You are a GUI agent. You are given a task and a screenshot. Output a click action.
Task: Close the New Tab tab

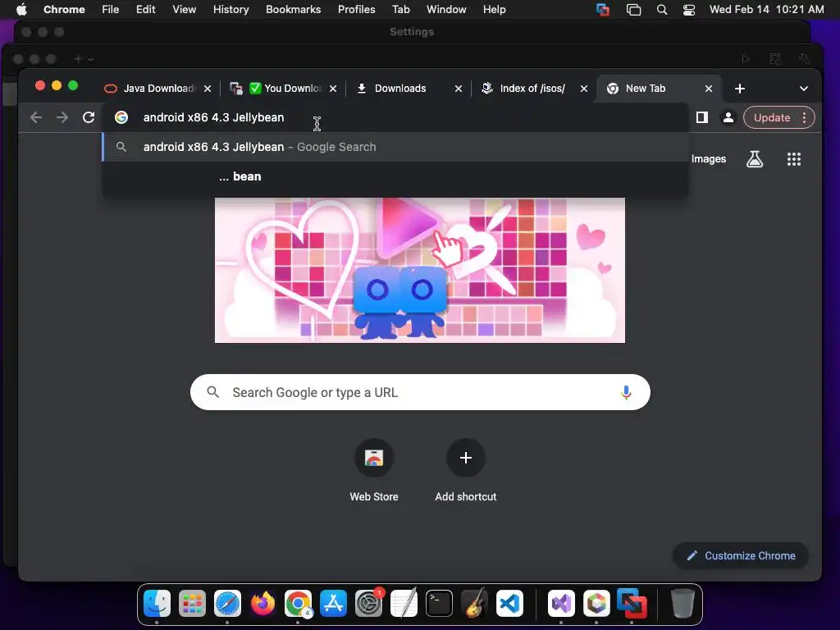click(709, 89)
